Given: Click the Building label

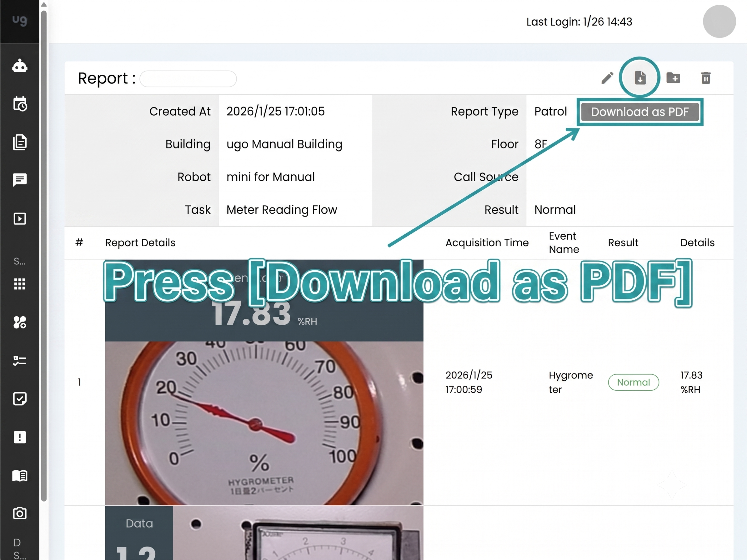Looking at the screenshot, I should click(x=188, y=144).
